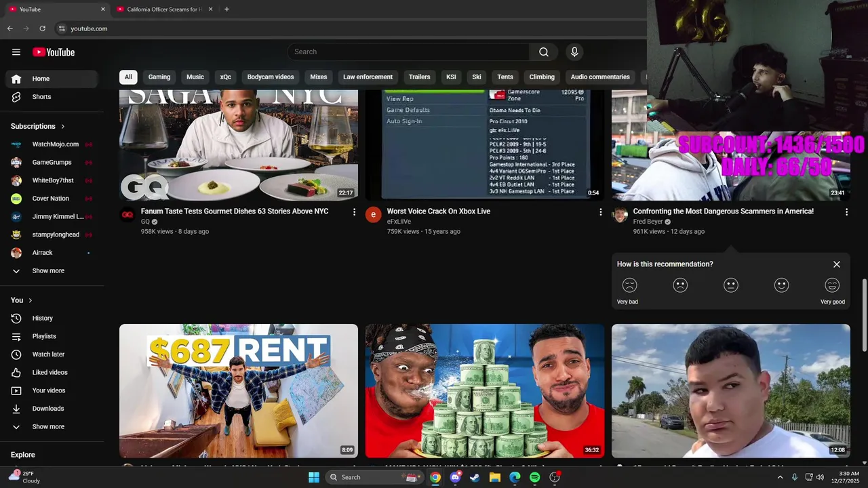Click the eFxLiiVe channel avatar
868x488 pixels.
(x=374, y=215)
